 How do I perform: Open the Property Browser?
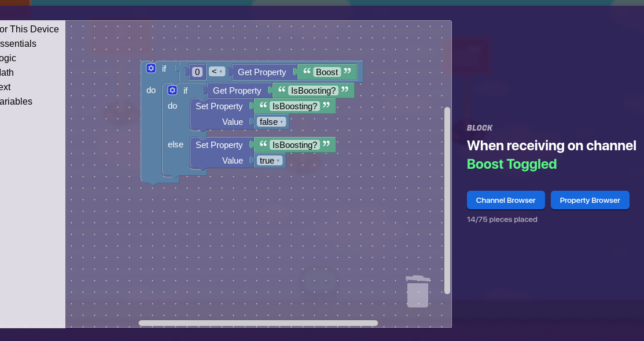coord(590,200)
